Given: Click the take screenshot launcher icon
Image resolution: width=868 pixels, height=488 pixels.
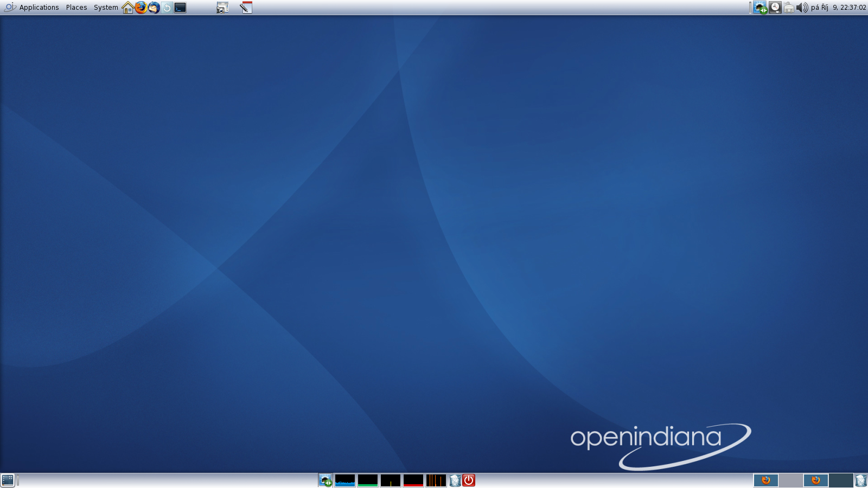Looking at the screenshot, I should (222, 8).
